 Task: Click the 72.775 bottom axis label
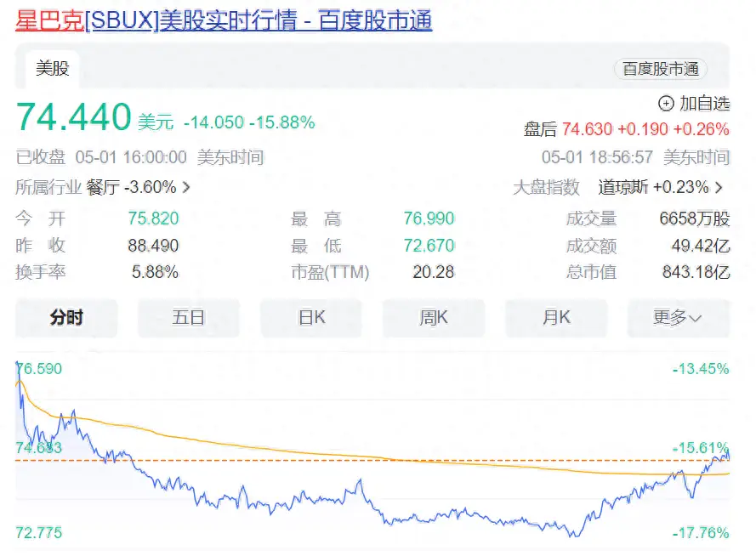pos(39,533)
